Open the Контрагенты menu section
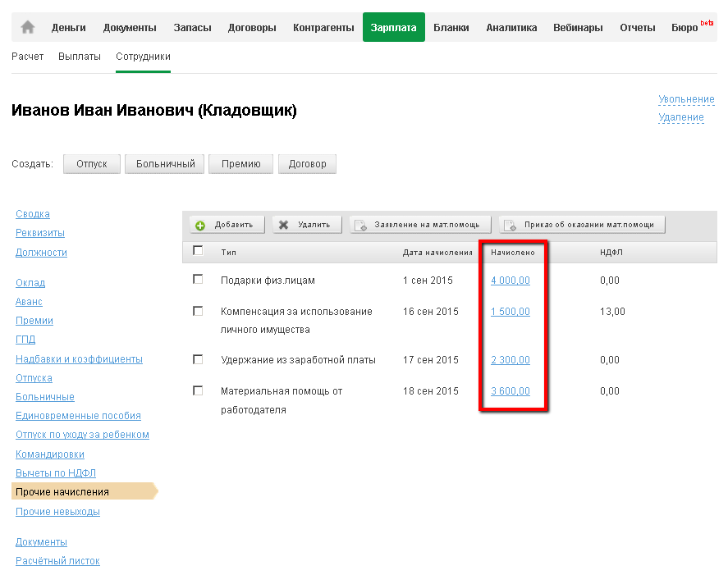 point(323,28)
